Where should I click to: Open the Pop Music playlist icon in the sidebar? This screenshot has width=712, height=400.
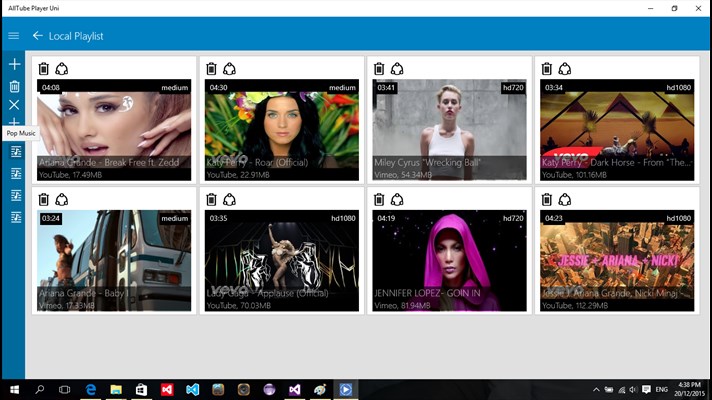pos(16,152)
